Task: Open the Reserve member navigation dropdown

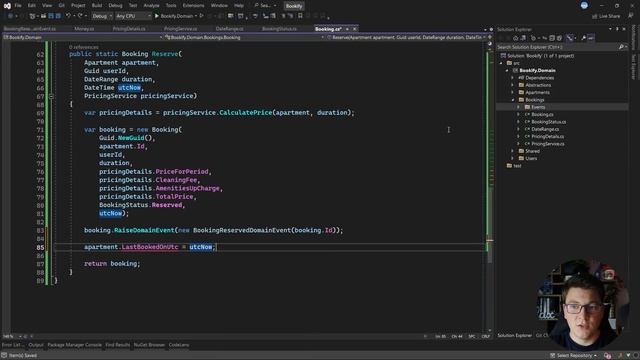Action: 406,37
